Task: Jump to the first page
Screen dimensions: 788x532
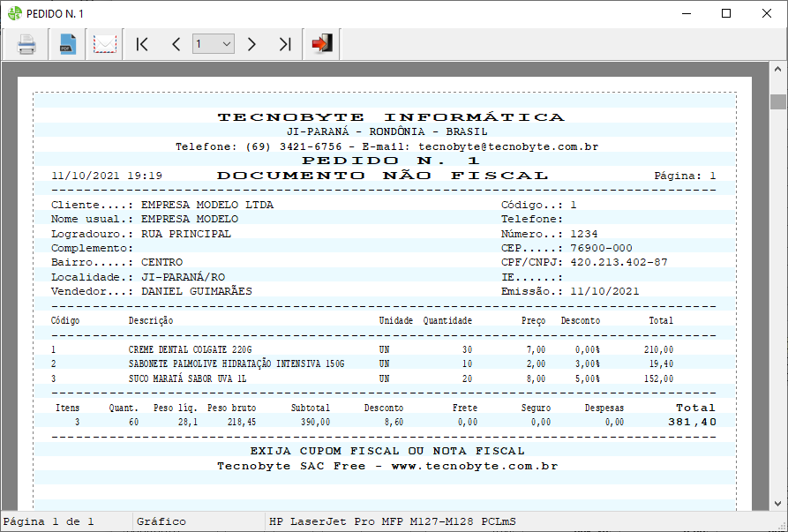Action: (x=142, y=44)
